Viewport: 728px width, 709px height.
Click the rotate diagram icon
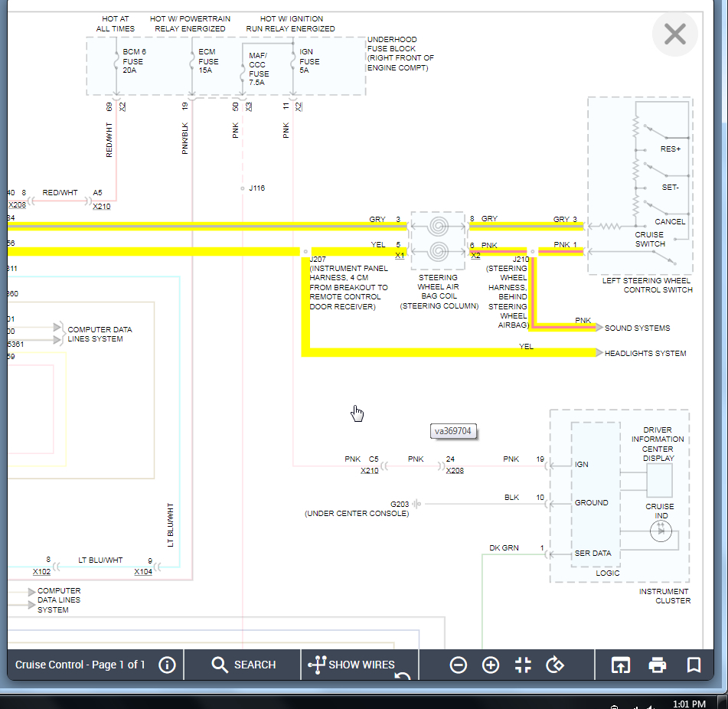555,665
